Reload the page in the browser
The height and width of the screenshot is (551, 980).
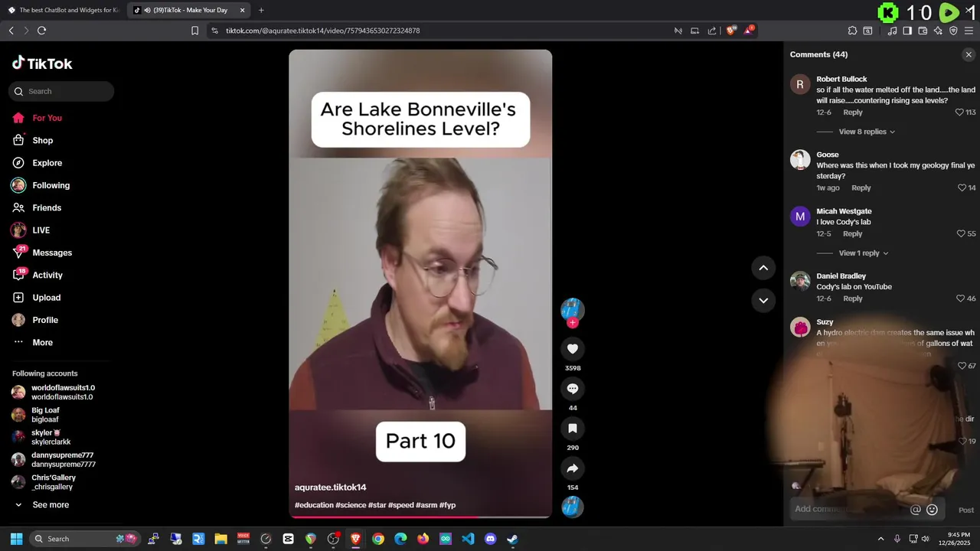[x=41, y=31]
